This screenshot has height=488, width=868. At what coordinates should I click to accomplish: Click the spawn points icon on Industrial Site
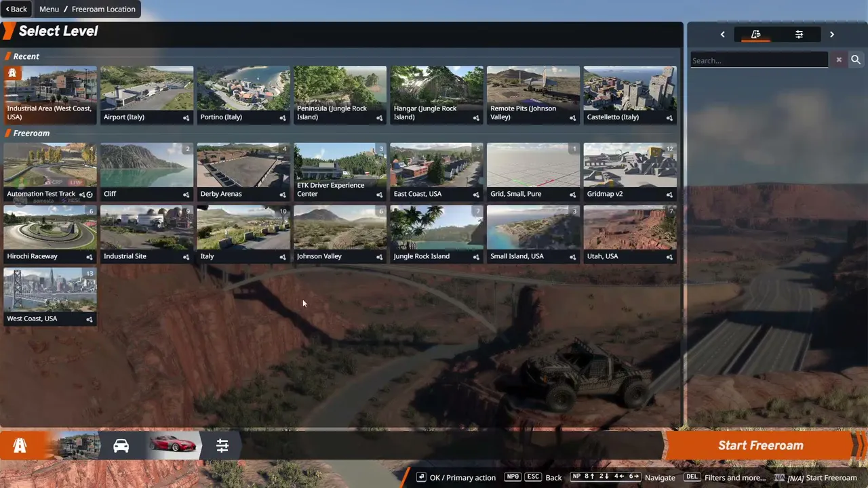[x=186, y=257]
